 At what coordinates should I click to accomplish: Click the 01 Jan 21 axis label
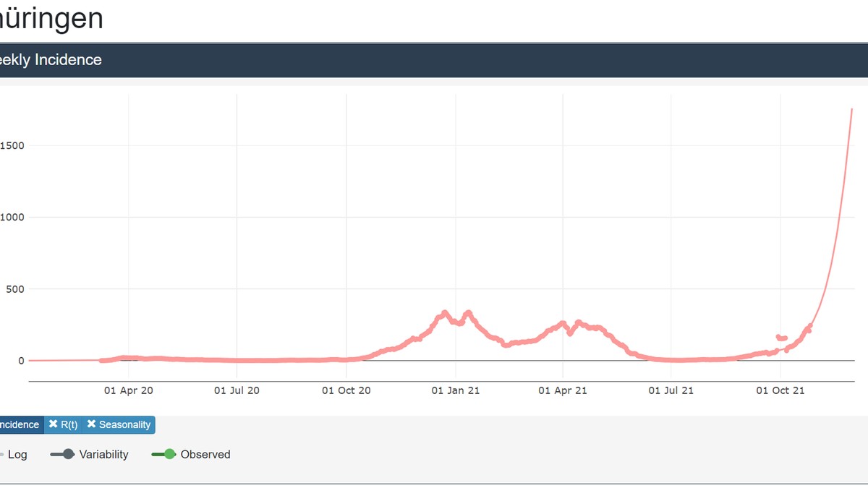click(456, 391)
